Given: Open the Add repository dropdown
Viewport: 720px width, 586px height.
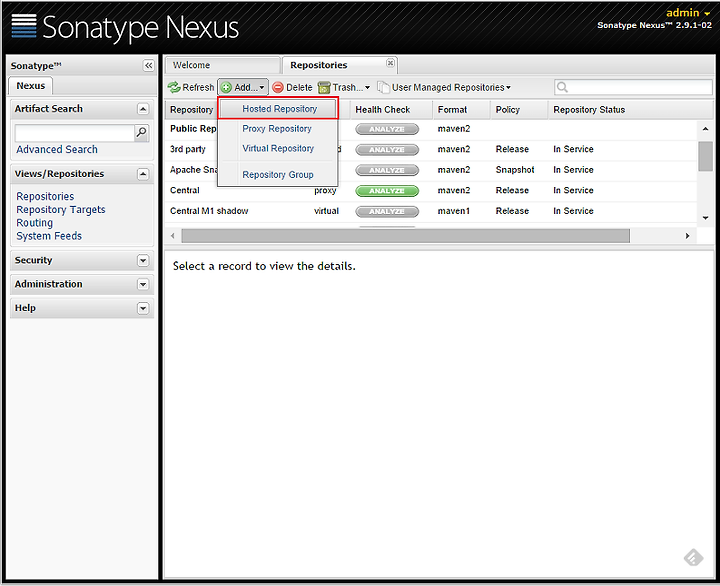Looking at the screenshot, I should tap(243, 87).
